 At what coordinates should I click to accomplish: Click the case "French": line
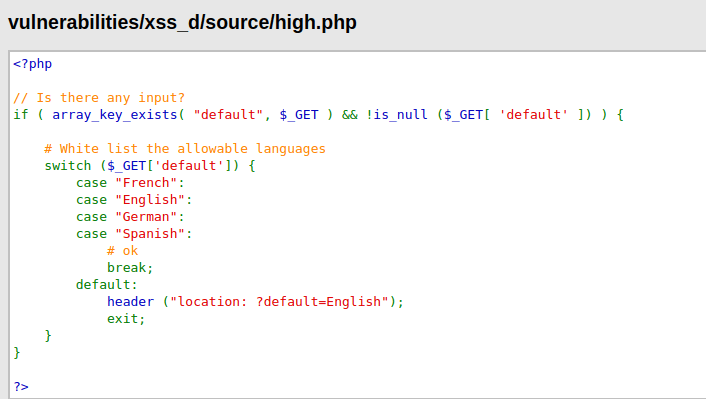tap(130, 183)
